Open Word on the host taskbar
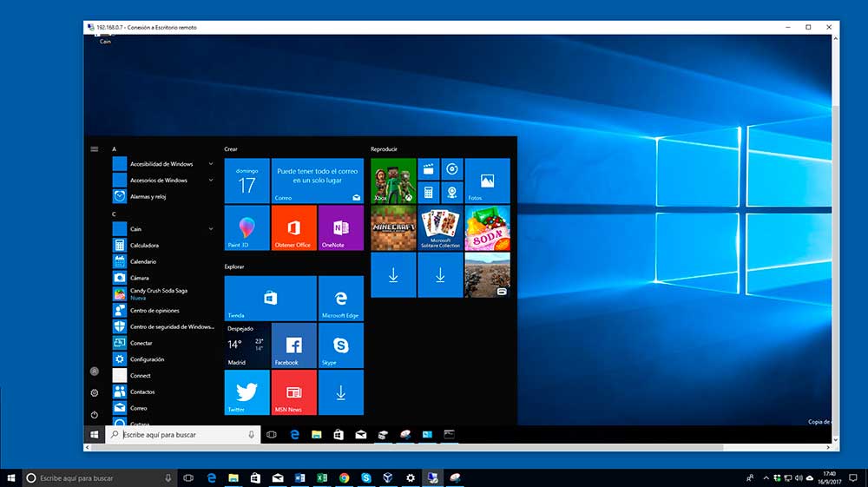This screenshot has height=487, width=868. tap(299, 477)
